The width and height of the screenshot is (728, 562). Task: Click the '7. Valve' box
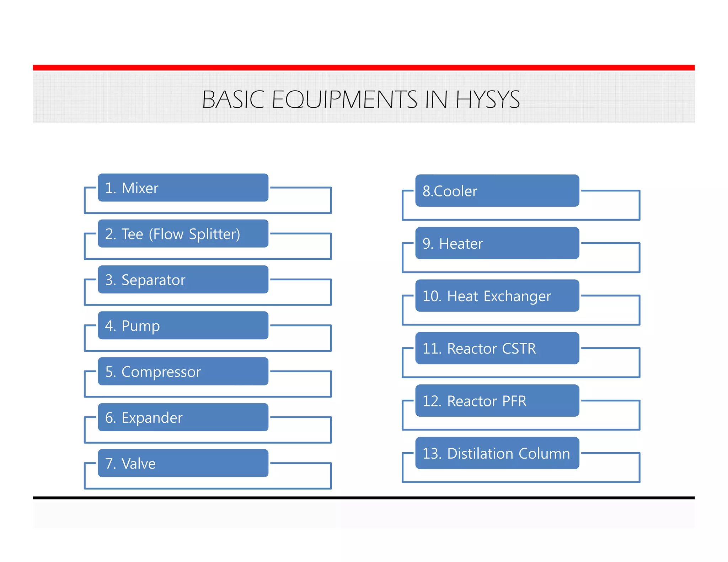point(183,463)
